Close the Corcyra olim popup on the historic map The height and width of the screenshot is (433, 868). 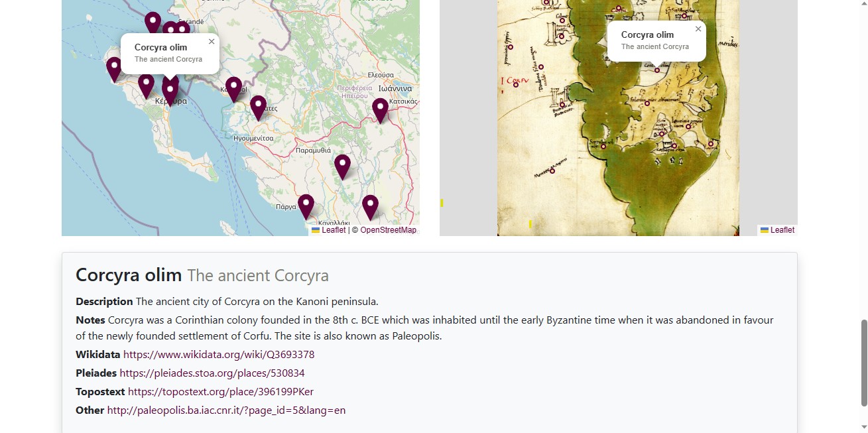(x=698, y=29)
